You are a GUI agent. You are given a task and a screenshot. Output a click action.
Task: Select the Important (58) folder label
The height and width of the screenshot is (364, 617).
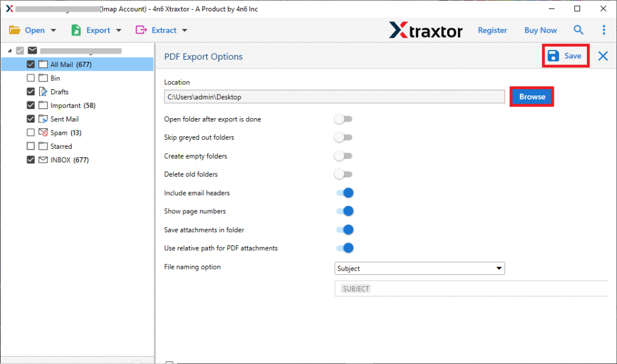[x=73, y=105]
